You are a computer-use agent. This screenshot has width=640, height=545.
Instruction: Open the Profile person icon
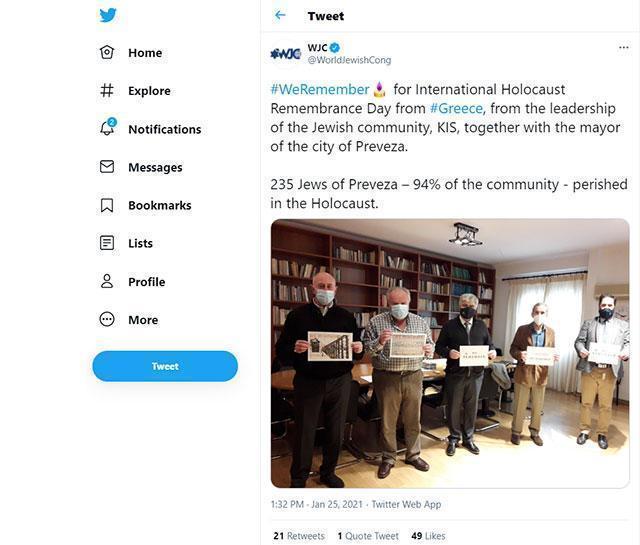(107, 282)
